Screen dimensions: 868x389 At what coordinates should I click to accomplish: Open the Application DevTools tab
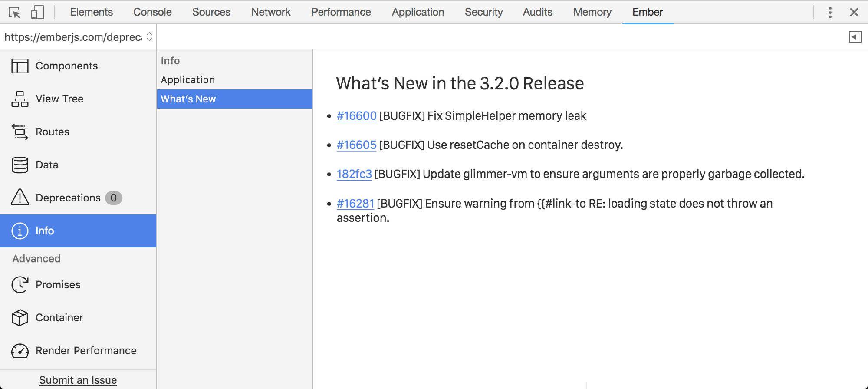(x=418, y=12)
